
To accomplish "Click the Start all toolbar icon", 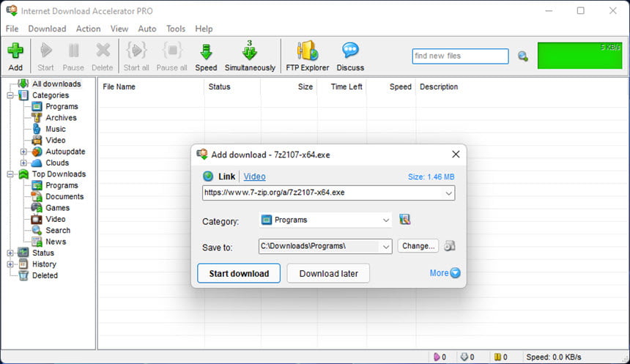I will pyautogui.click(x=136, y=51).
